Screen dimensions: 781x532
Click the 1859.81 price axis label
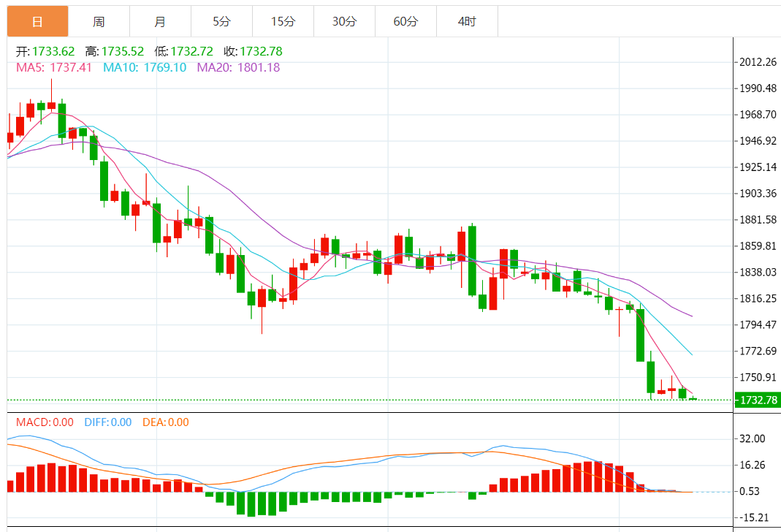click(x=758, y=246)
